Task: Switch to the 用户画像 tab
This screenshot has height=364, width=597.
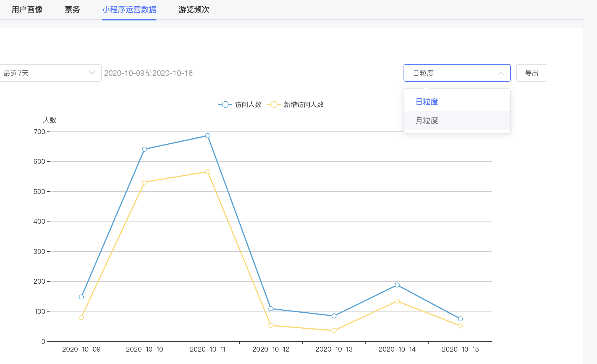Action: [x=27, y=10]
